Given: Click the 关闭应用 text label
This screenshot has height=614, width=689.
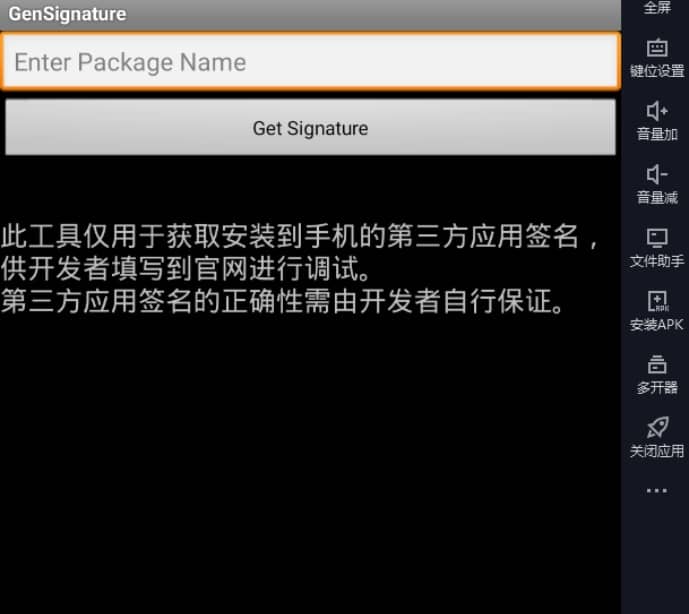Looking at the screenshot, I should point(657,451).
